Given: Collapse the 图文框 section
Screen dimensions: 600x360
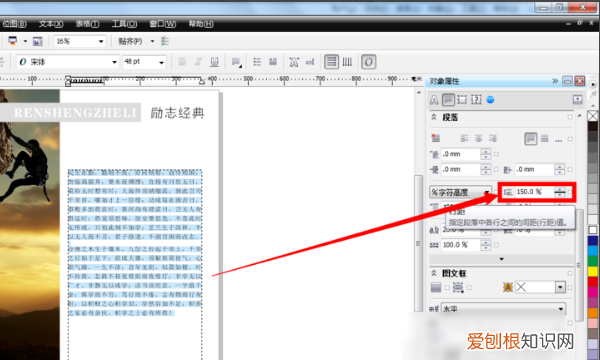Looking at the screenshot, I should click(x=434, y=273).
